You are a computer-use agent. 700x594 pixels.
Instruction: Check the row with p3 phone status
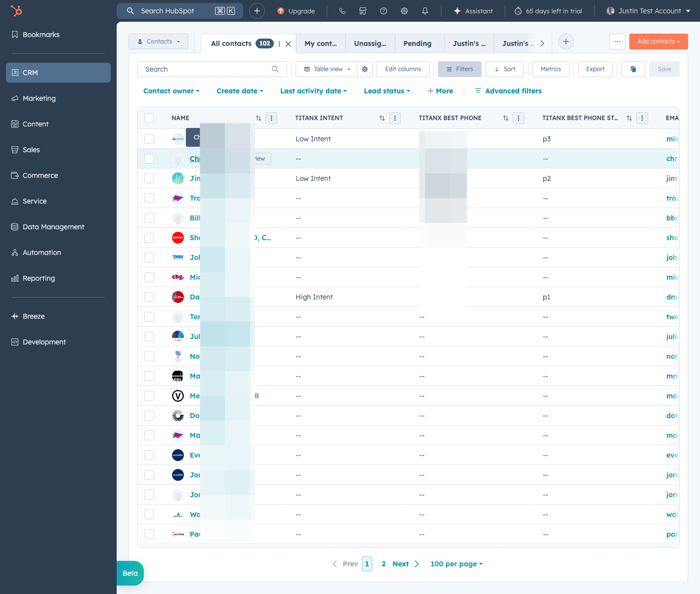click(149, 139)
